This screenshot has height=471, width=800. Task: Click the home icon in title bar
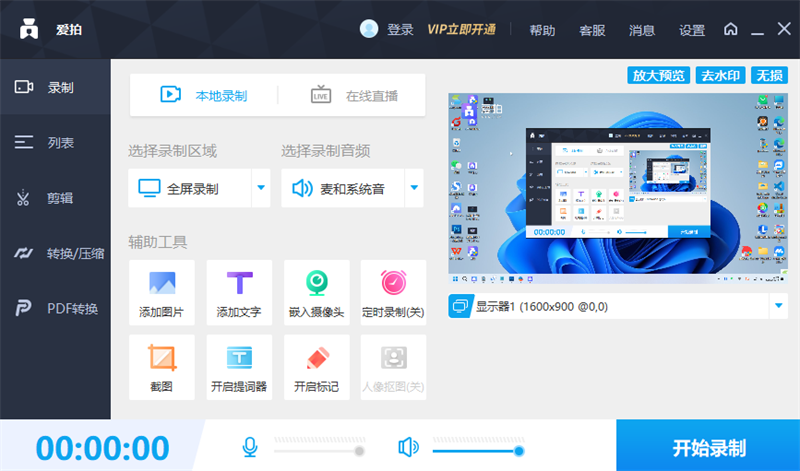coord(731,29)
